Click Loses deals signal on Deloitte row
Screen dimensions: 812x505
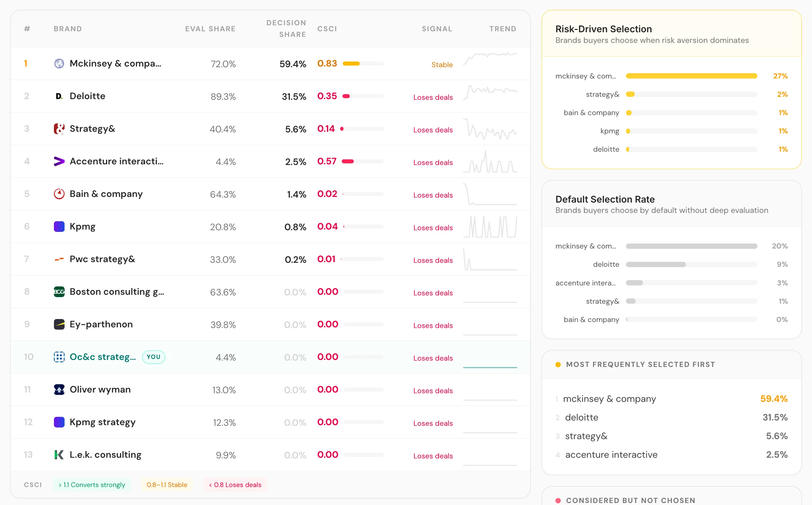point(433,97)
